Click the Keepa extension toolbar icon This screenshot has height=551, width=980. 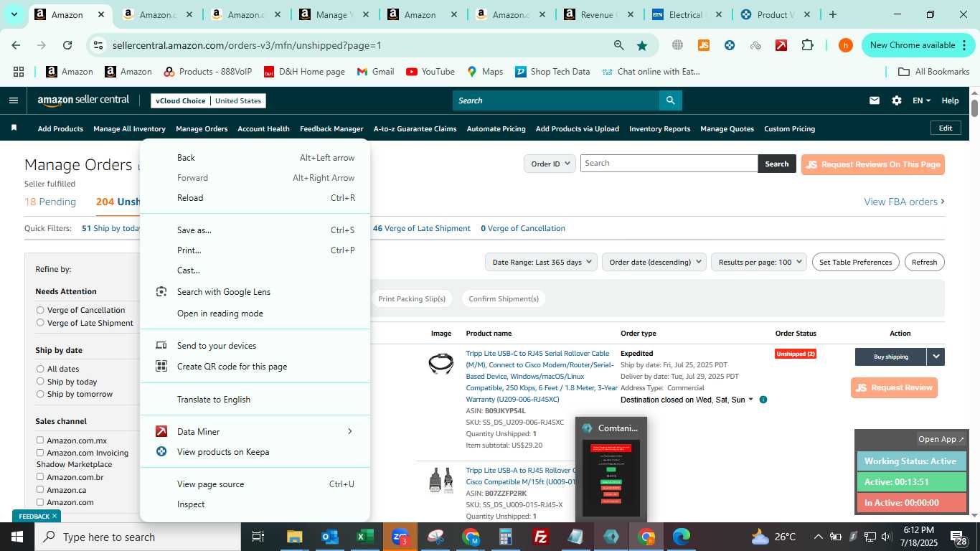730,45
